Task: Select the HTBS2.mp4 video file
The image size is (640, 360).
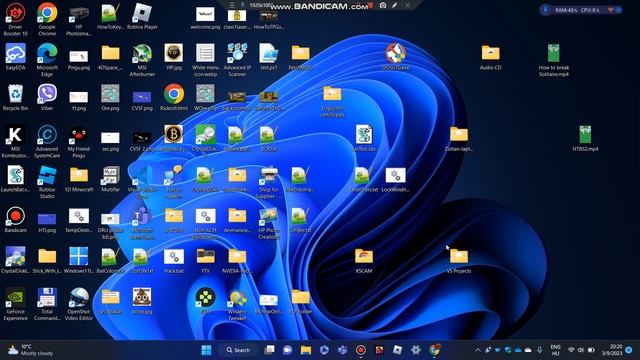Action: coord(585,139)
